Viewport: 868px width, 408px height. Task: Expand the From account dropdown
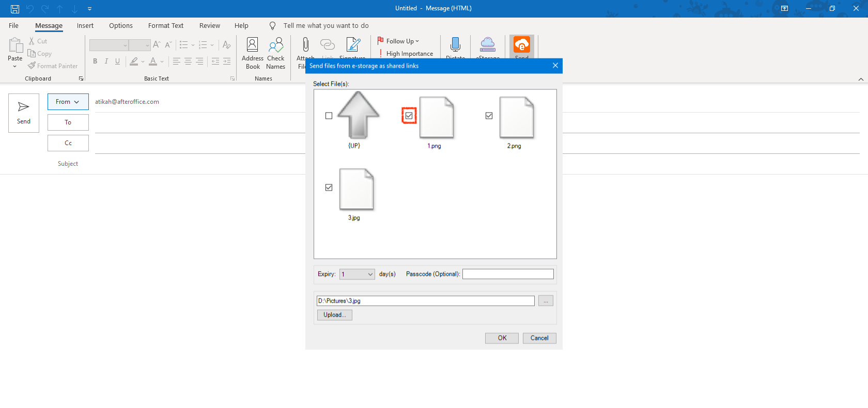[x=68, y=102]
